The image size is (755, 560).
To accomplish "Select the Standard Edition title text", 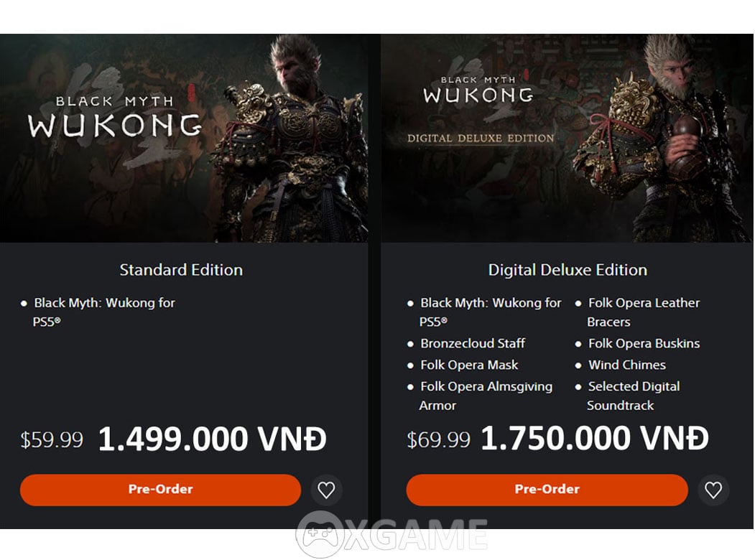I will [181, 270].
